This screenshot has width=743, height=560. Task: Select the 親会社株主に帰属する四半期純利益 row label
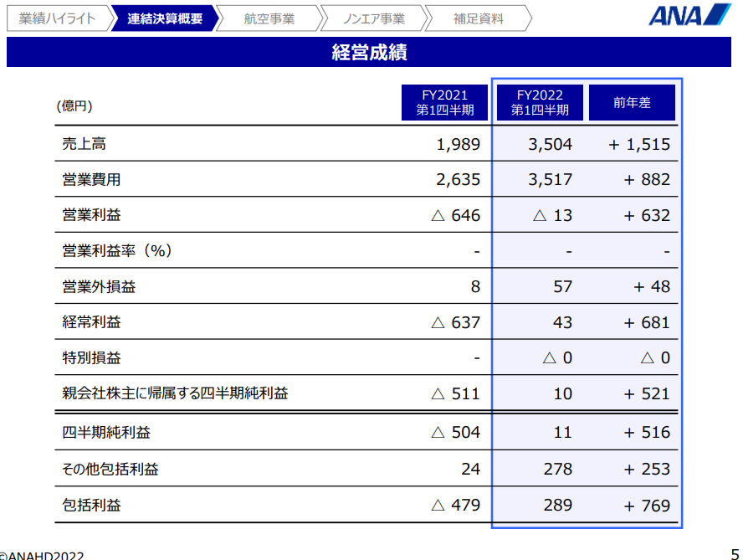coord(175,393)
